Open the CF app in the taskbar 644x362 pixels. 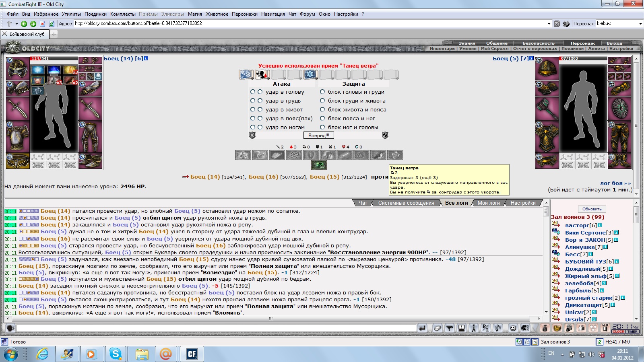coord(192,354)
